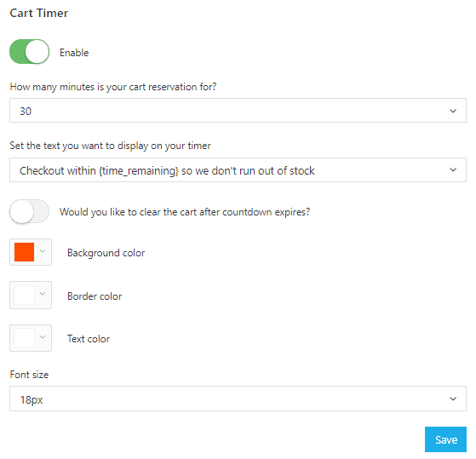This screenshot has width=476, height=459.
Task: Click the orange Background color swatch
Action: coord(25,252)
